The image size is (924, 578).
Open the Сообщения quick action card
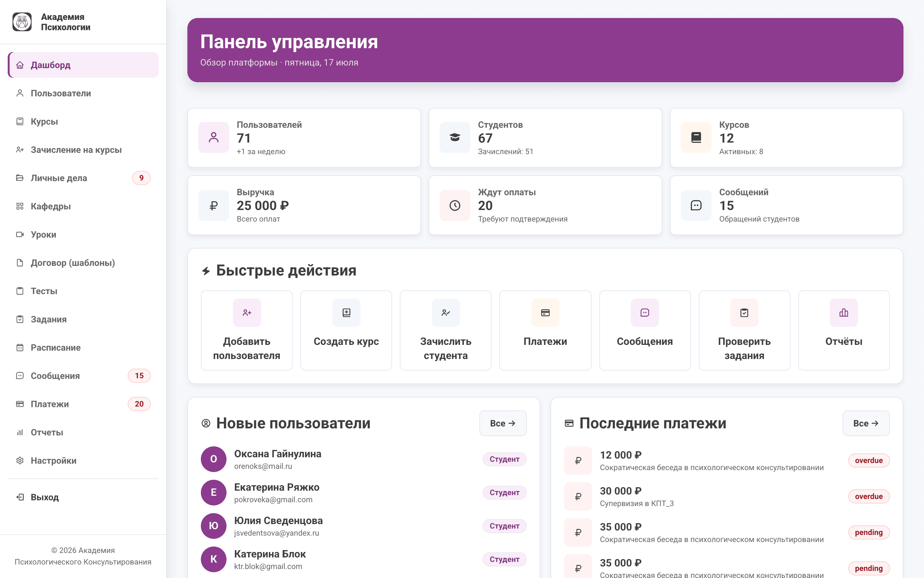645,330
